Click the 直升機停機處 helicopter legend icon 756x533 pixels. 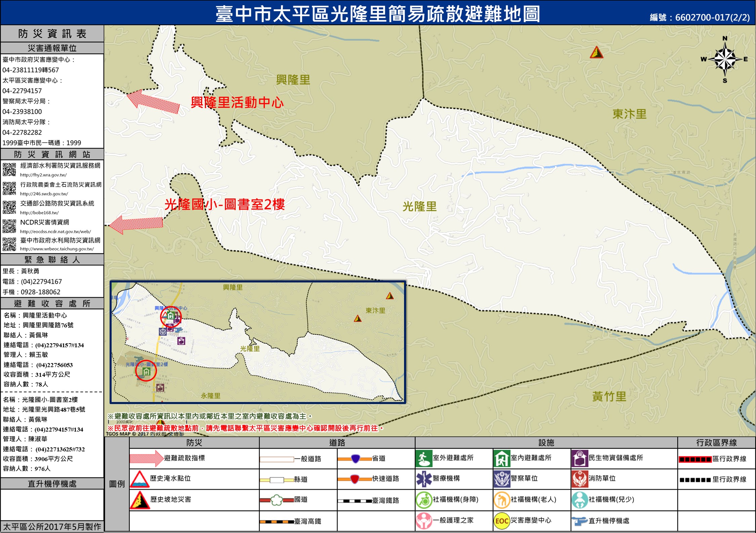[580, 521]
